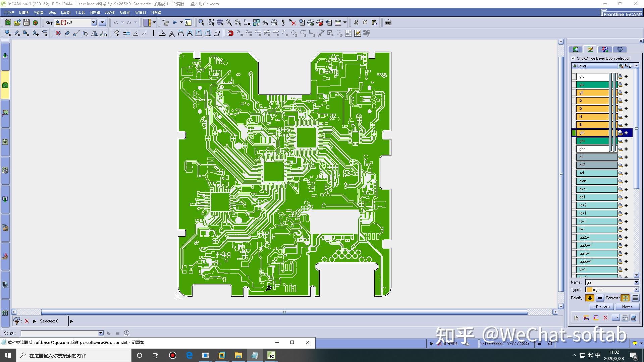Click the keyboard icon in top toolbar
The height and width of the screenshot is (362, 644).
coord(388,22)
